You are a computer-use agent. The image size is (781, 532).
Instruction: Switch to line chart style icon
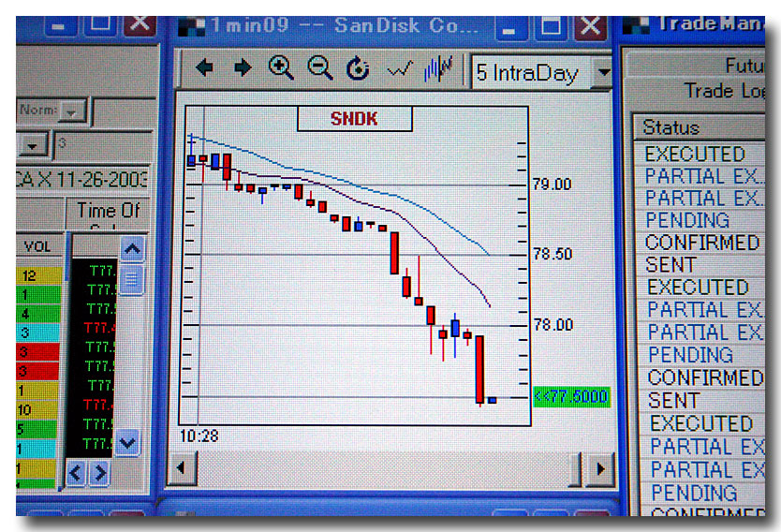click(400, 69)
